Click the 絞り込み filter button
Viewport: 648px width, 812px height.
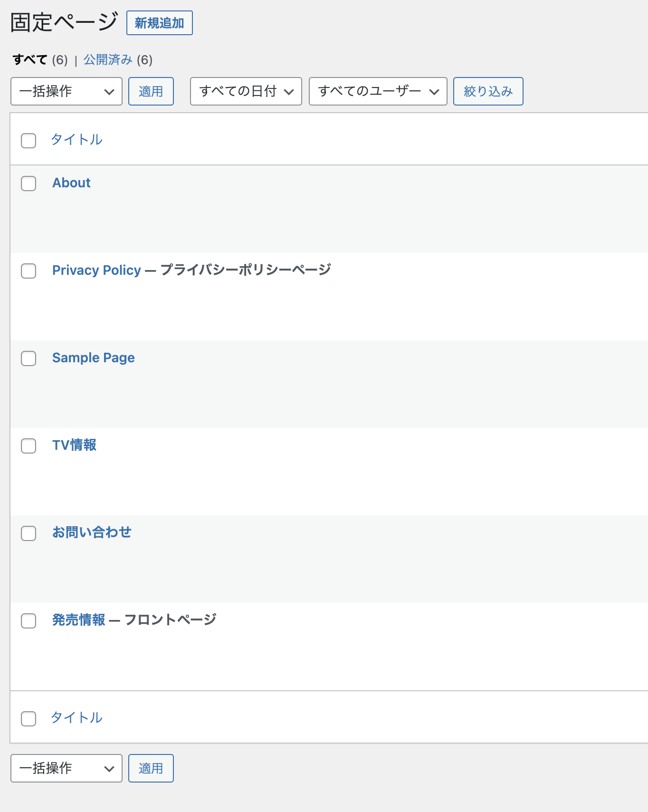tap(488, 91)
